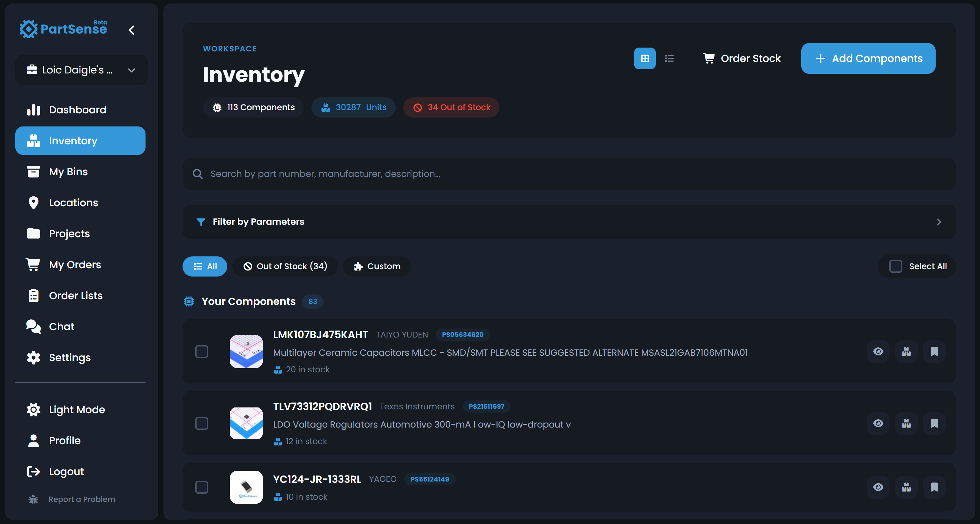Open Projects section
Image resolution: width=980 pixels, height=524 pixels.
(x=80, y=233)
